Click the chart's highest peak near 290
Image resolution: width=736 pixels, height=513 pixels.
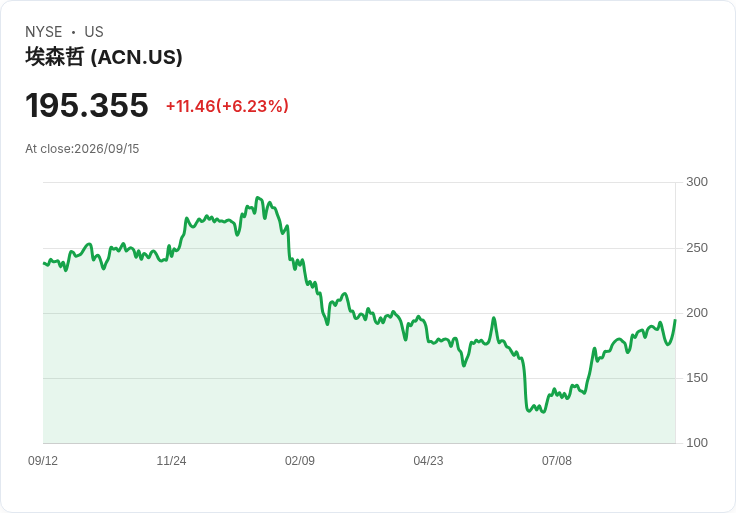tap(257, 198)
